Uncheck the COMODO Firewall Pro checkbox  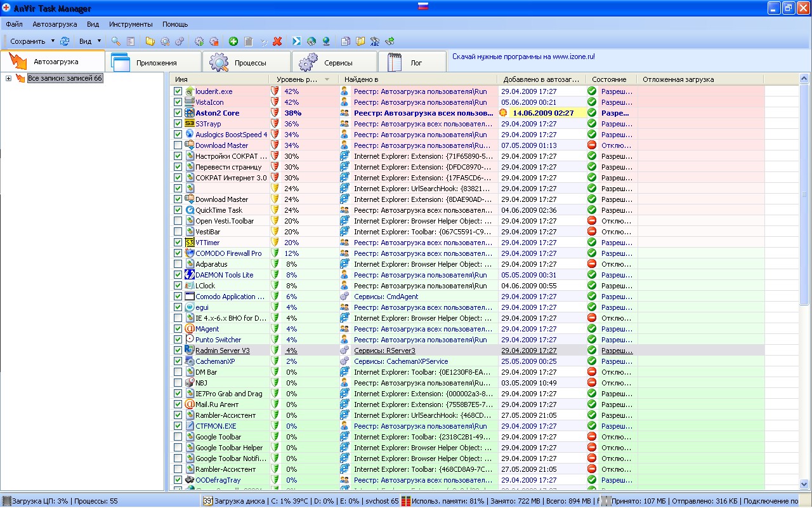click(178, 253)
